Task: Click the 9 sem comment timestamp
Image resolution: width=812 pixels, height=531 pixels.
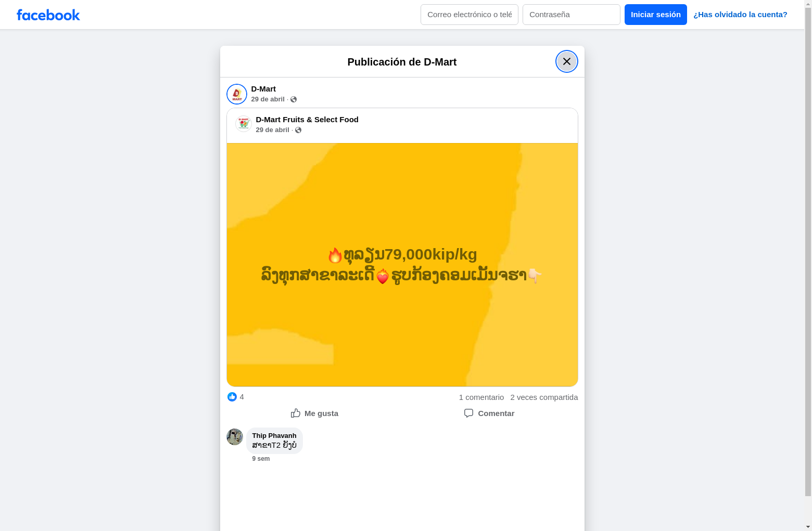Action: click(261, 459)
